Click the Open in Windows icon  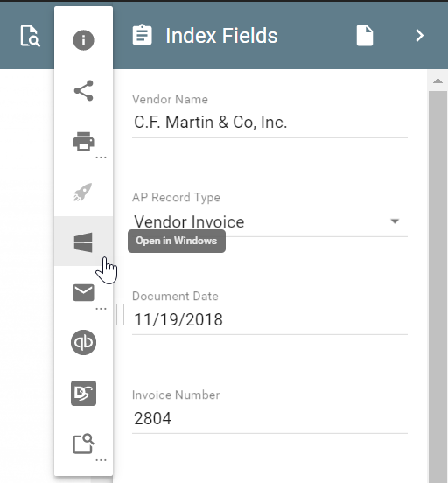coord(83,242)
